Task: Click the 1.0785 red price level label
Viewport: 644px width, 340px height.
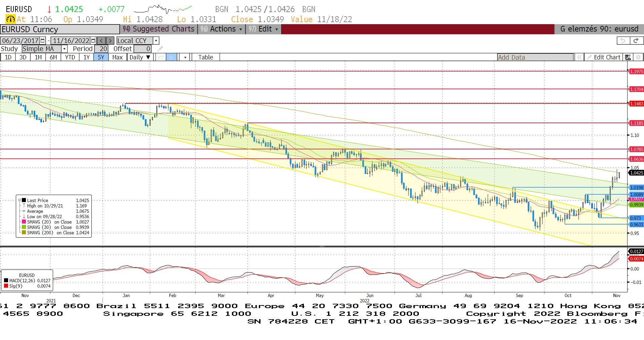Action: click(636, 149)
